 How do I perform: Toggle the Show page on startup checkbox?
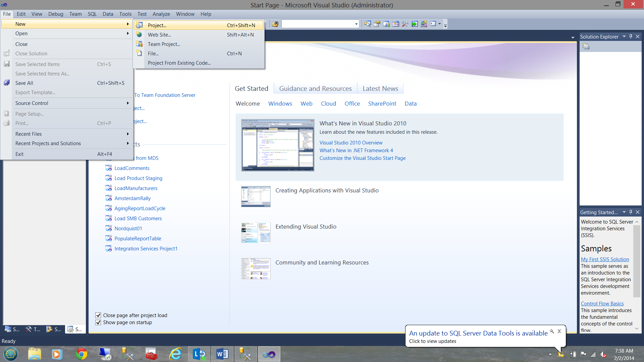point(98,322)
